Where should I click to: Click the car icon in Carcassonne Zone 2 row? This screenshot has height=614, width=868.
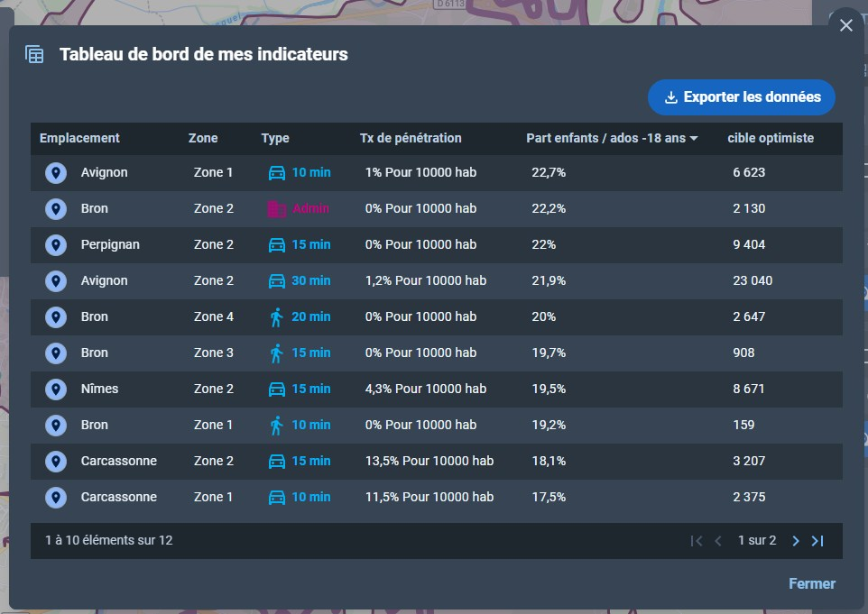277,462
